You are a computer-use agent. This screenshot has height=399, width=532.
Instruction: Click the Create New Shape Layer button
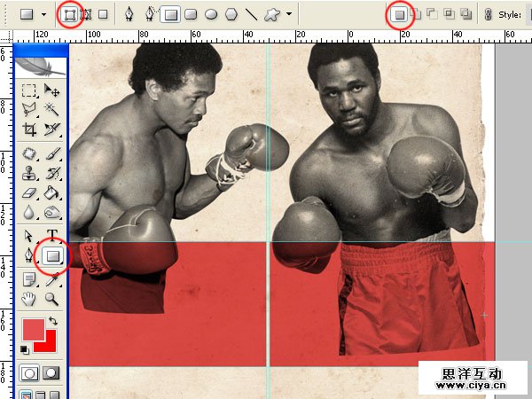coord(400,14)
